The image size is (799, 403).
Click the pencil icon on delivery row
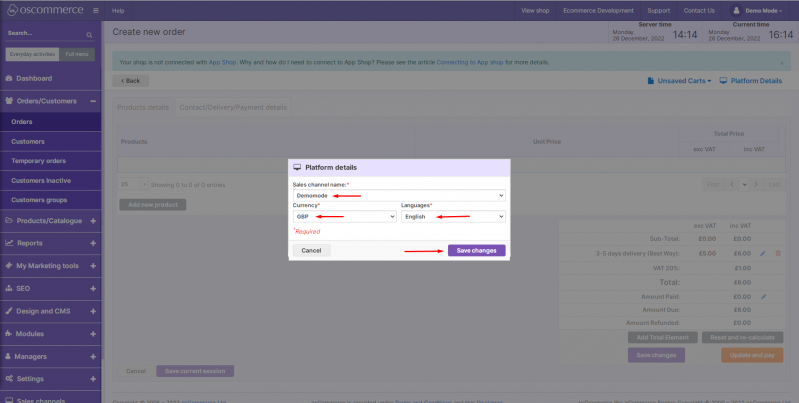(x=762, y=253)
